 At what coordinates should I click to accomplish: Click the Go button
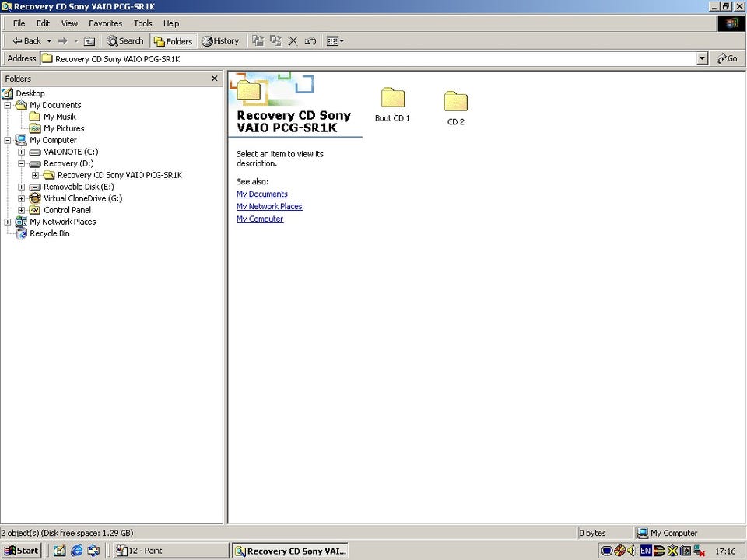(727, 58)
